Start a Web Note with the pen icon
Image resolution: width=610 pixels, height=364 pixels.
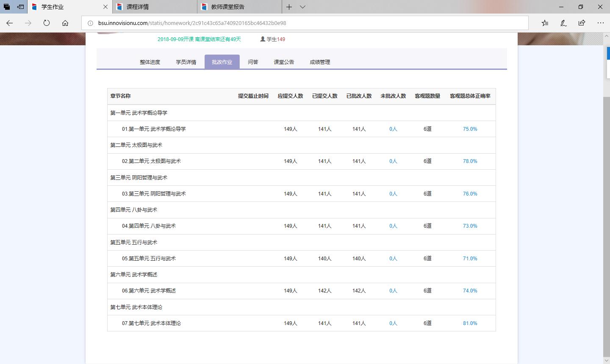click(563, 23)
